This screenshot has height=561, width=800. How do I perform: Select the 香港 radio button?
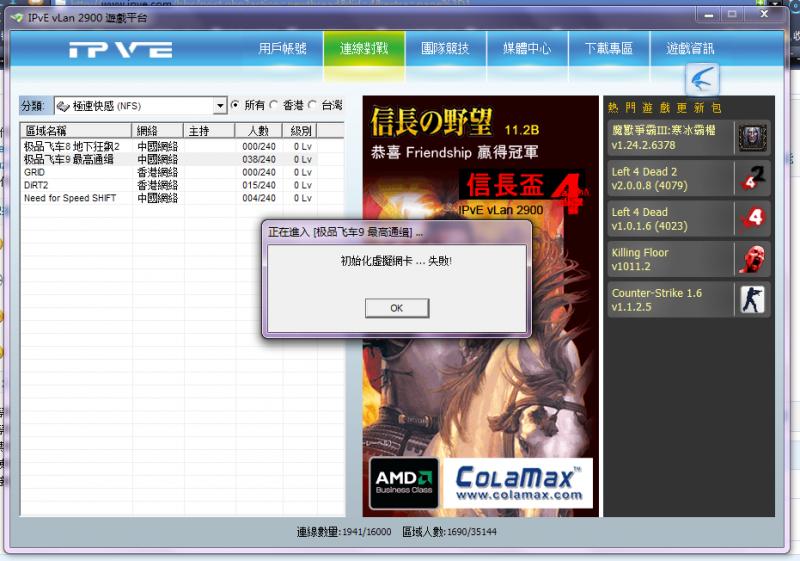[x=273, y=105]
